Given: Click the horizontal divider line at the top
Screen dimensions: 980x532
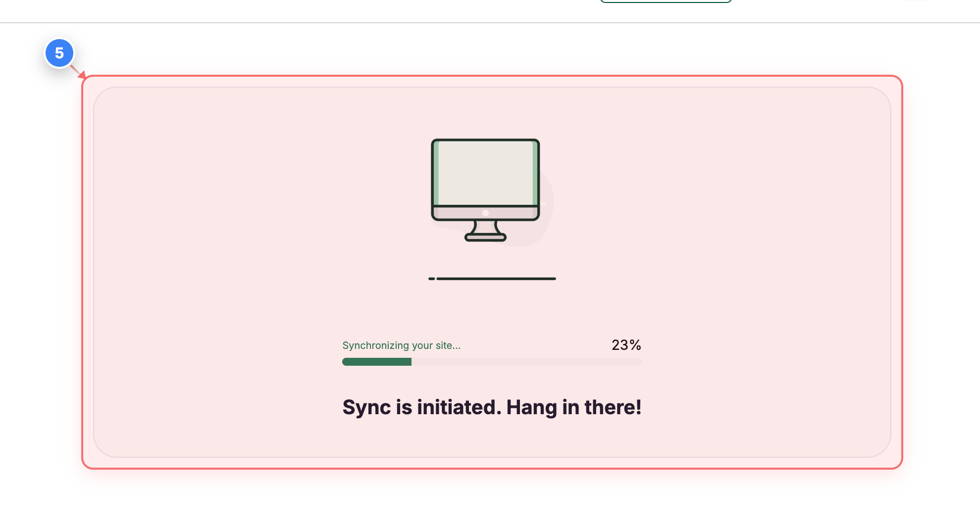Looking at the screenshot, I should pos(490,22).
